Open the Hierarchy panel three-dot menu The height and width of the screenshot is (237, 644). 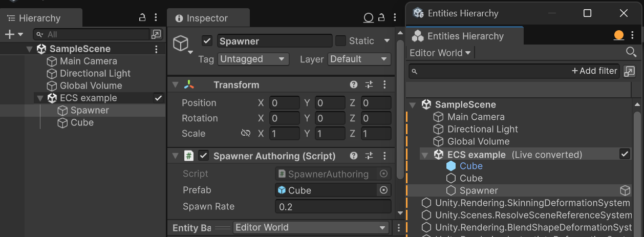pos(156,18)
